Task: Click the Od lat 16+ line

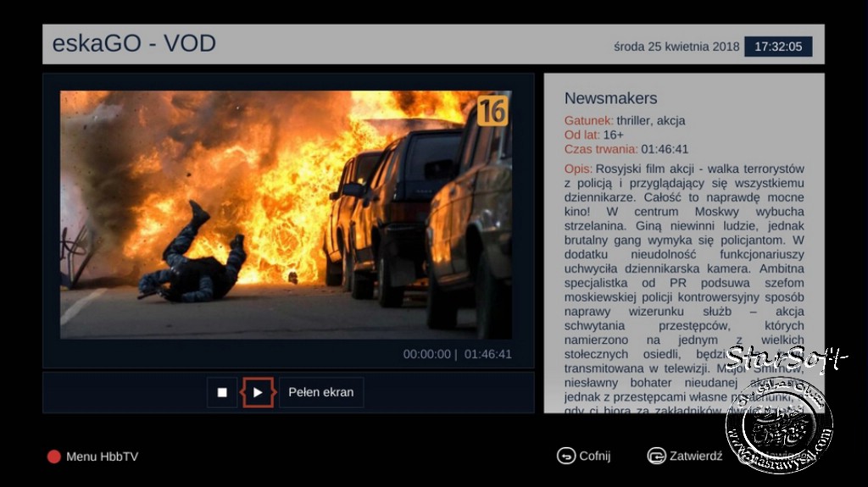Action: (x=593, y=135)
